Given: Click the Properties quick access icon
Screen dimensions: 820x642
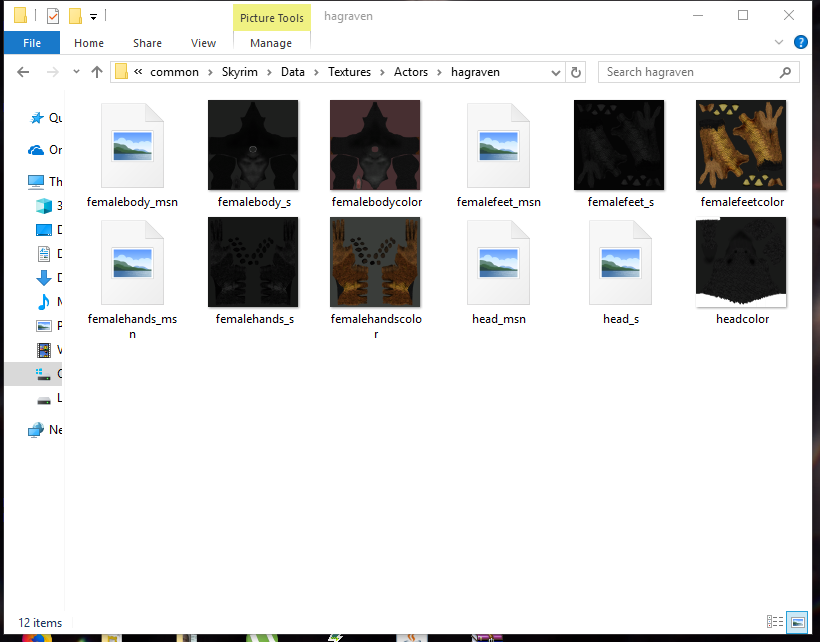Looking at the screenshot, I should 53,16.
